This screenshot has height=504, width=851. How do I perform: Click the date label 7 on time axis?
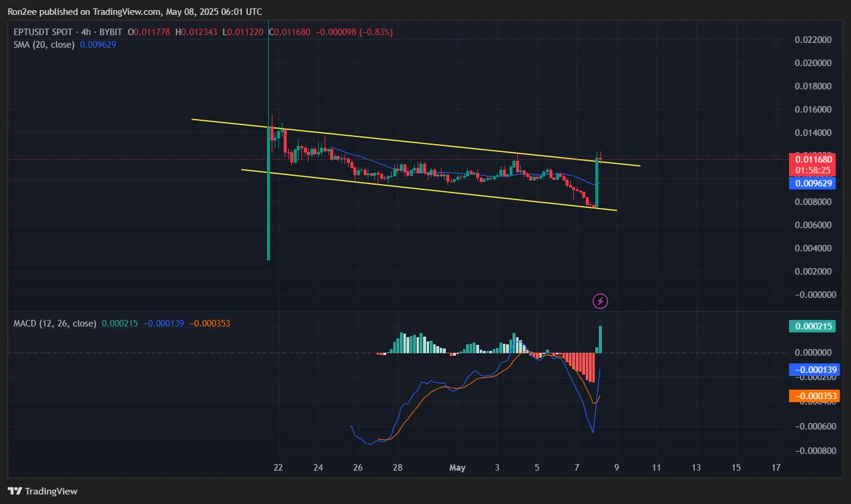click(x=577, y=468)
